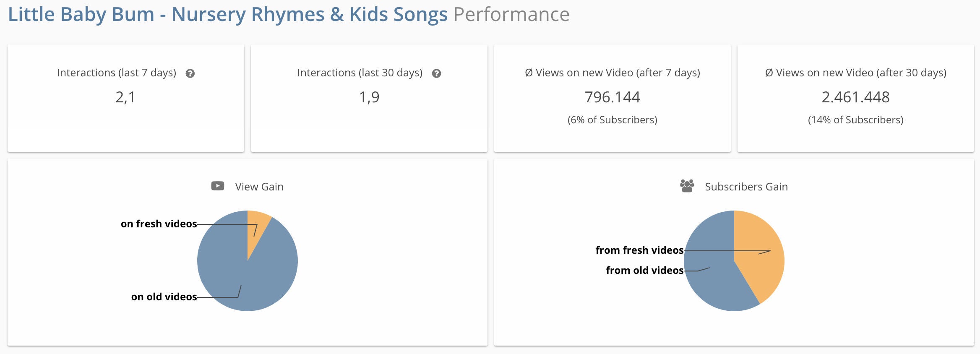Open the Little Baby Bum channel title link
Viewport: 980px width, 354px height.
pos(228,15)
